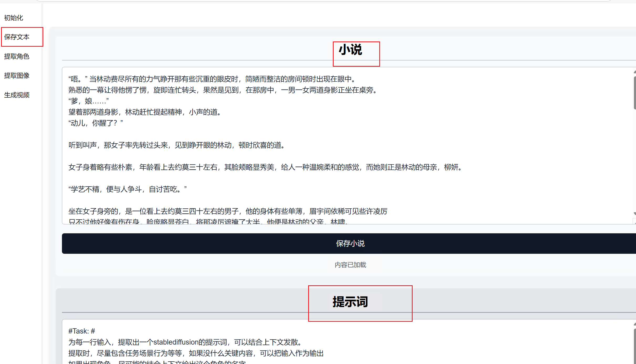Click the 保存小说 button
The image size is (636, 364).
pos(349,244)
